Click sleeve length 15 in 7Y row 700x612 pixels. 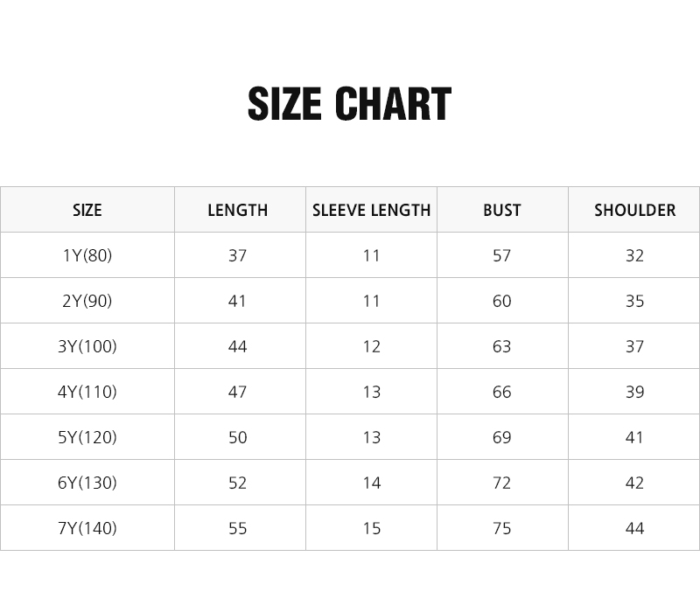(x=371, y=529)
